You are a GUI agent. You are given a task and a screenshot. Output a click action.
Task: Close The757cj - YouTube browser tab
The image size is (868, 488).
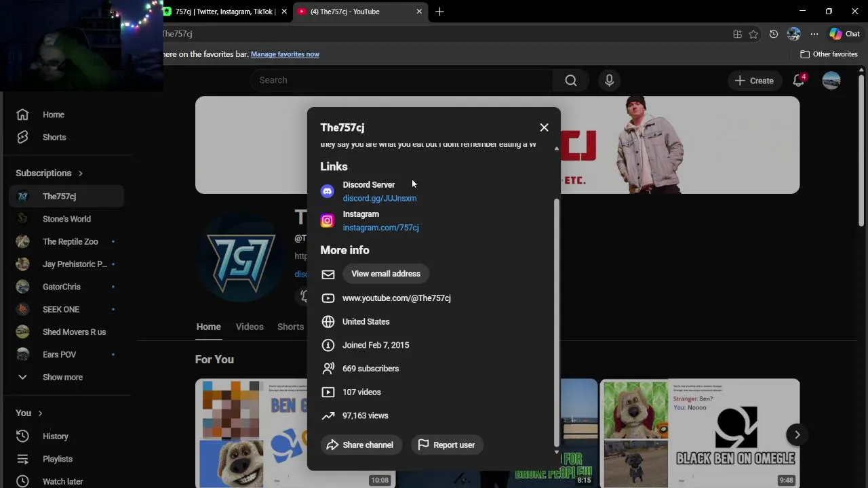(419, 12)
